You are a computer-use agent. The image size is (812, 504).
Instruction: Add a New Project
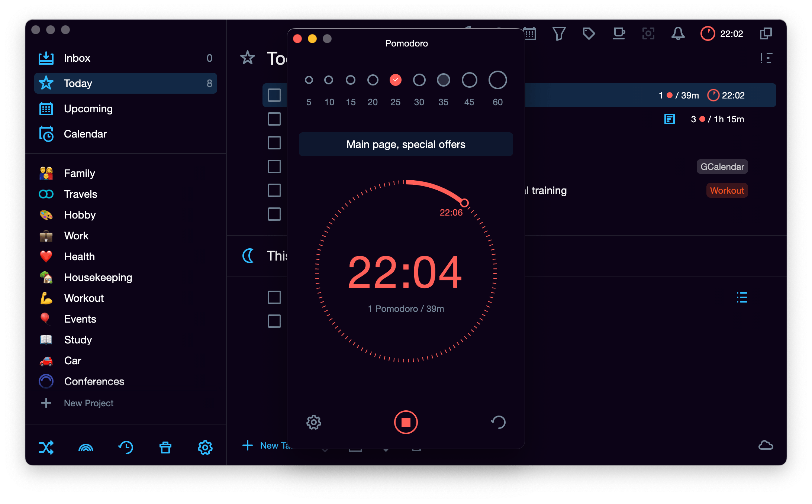click(x=77, y=403)
